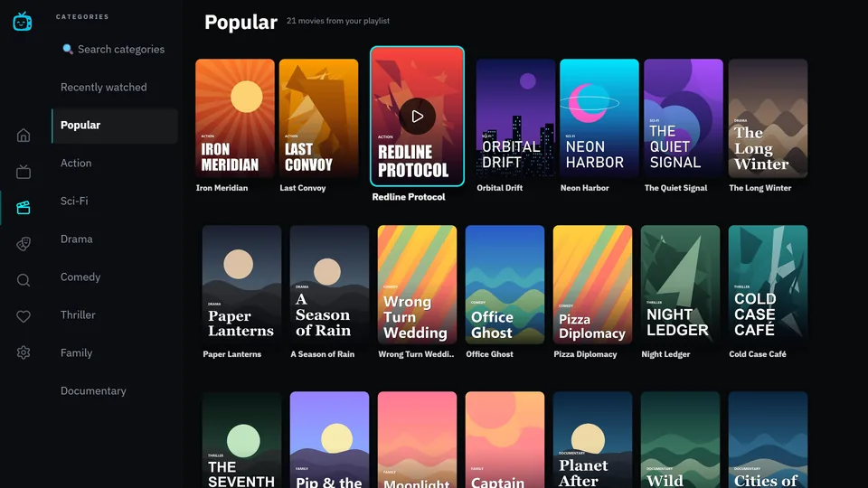Select the Pizza Diplomacy poster
868x488 pixels.
point(592,285)
